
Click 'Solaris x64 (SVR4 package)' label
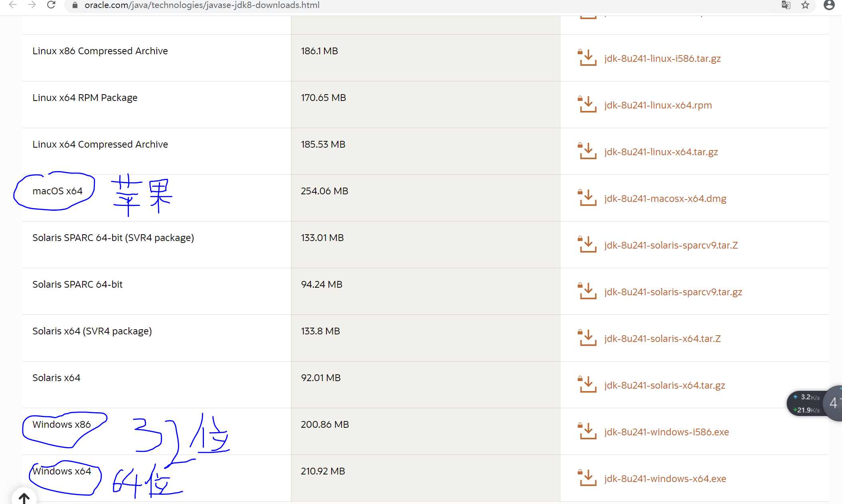pos(92,331)
